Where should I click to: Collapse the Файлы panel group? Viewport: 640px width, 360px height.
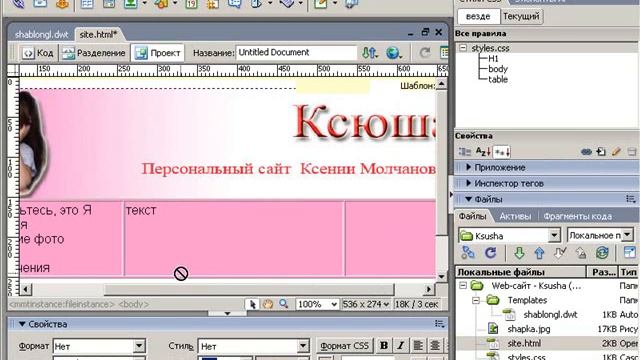[468, 199]
